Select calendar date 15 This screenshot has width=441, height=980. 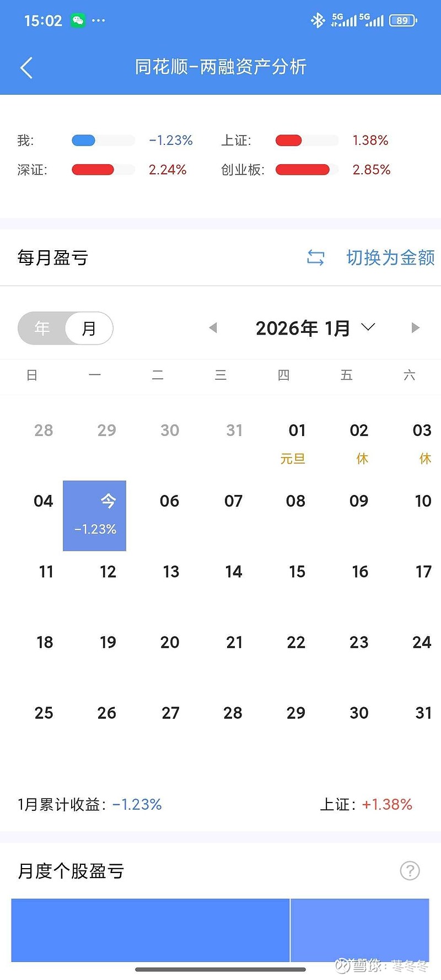[297, 572]
